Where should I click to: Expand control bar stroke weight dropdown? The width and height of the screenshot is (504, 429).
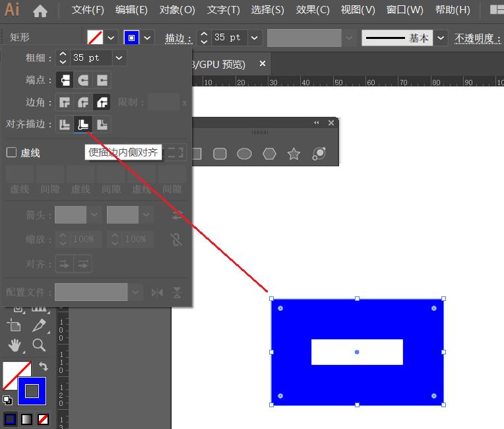(254, 38)
